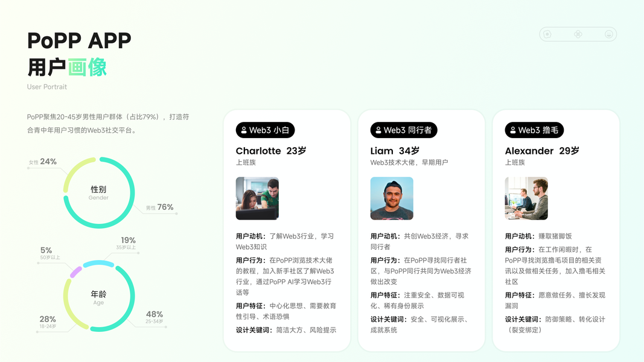
Task: Click the PoPP APP title
Action: (79, 40)
